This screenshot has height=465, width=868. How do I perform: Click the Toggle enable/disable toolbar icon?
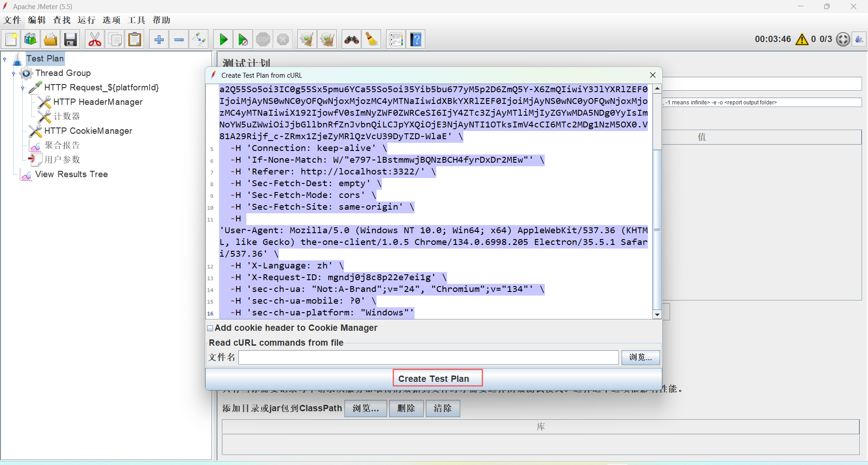(x=199, y=39)
